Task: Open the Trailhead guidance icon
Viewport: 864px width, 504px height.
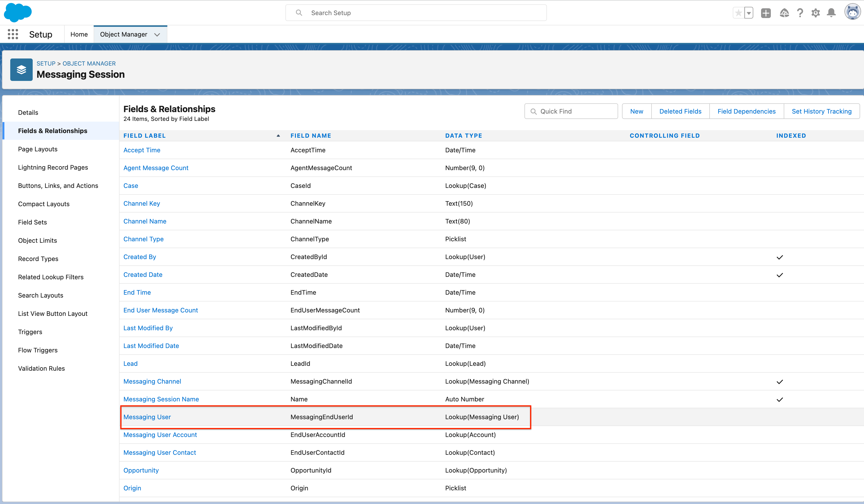Action: coord(784,13)
